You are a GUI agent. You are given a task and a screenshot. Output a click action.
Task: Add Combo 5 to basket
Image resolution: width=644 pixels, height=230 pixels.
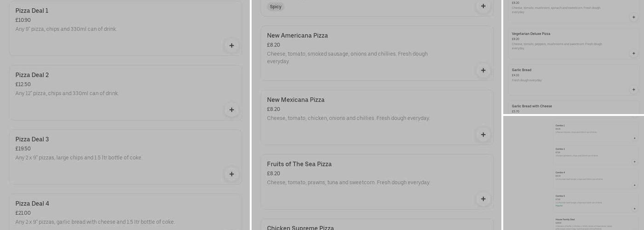(x=634, y=208)
